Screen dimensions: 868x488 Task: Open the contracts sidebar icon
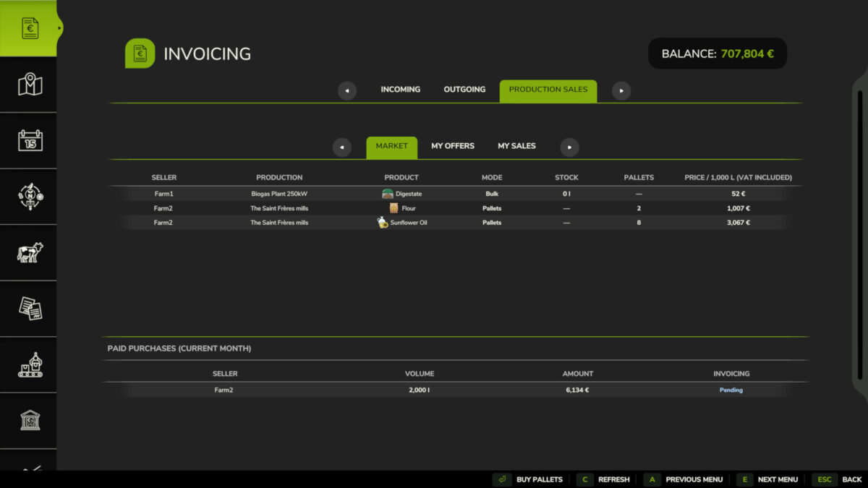click(30, 309)
